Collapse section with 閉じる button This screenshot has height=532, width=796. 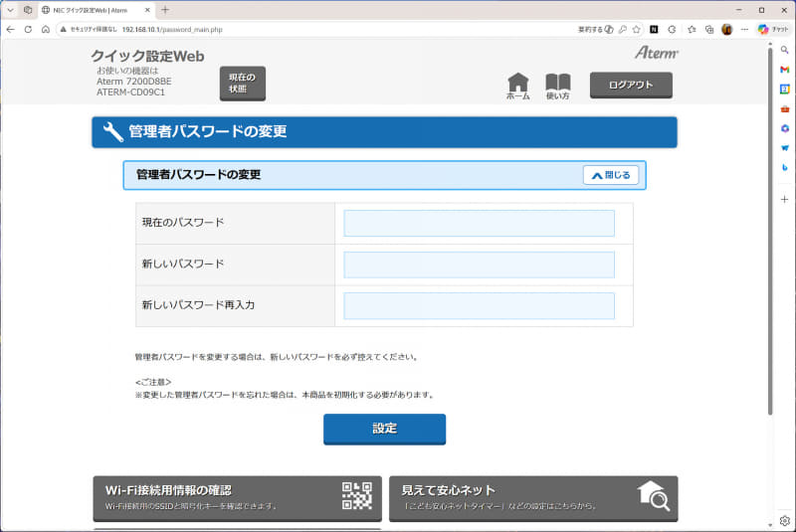(x=611, y=175)
